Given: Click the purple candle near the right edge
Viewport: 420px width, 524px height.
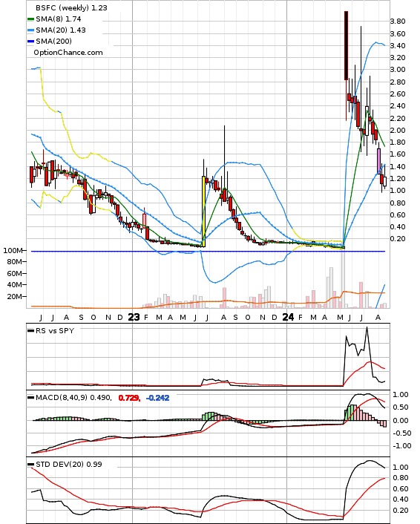Looking at the screenshot, I should 378,161.
